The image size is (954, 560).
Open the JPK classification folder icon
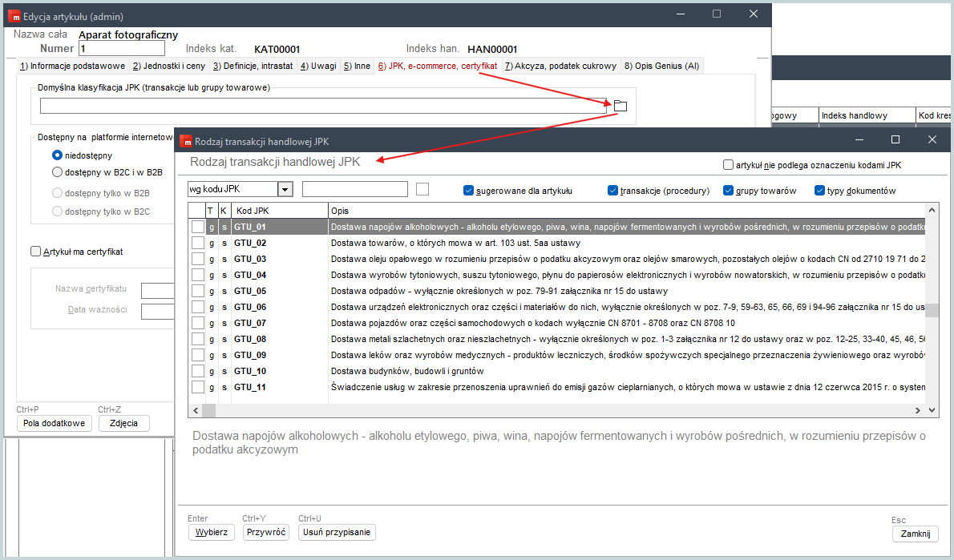[620, 106]
